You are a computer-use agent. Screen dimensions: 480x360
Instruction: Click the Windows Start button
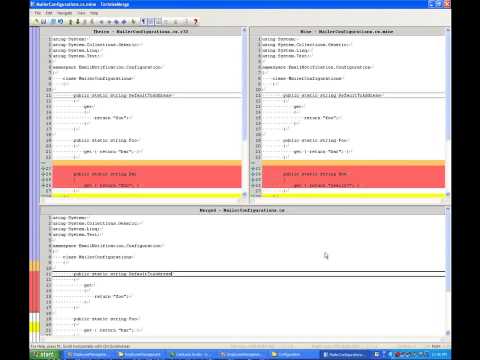pyautogui.click(x=47, y=355)
